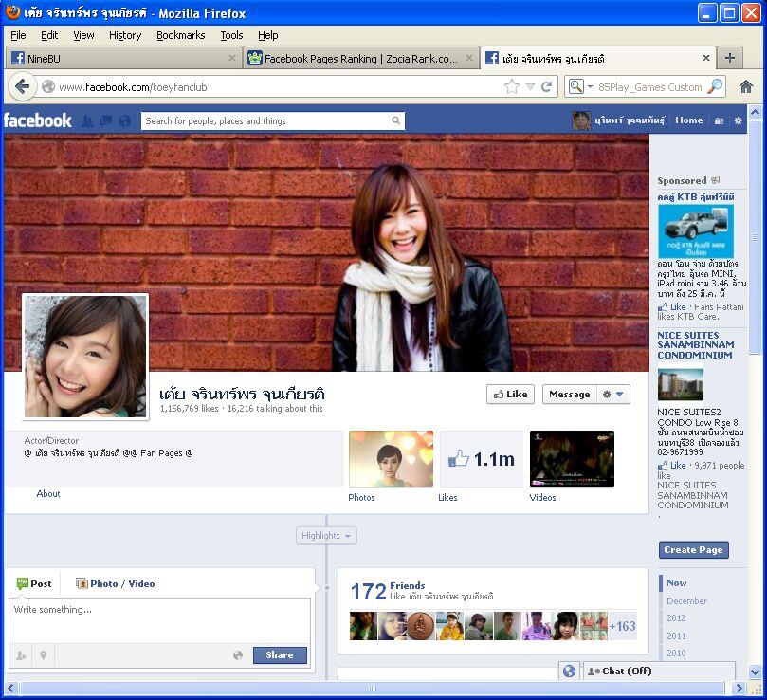767x700 pixels.
Task: Reload the page using the refresh icon
Action: pyautogui.click(x=546, y=86)
